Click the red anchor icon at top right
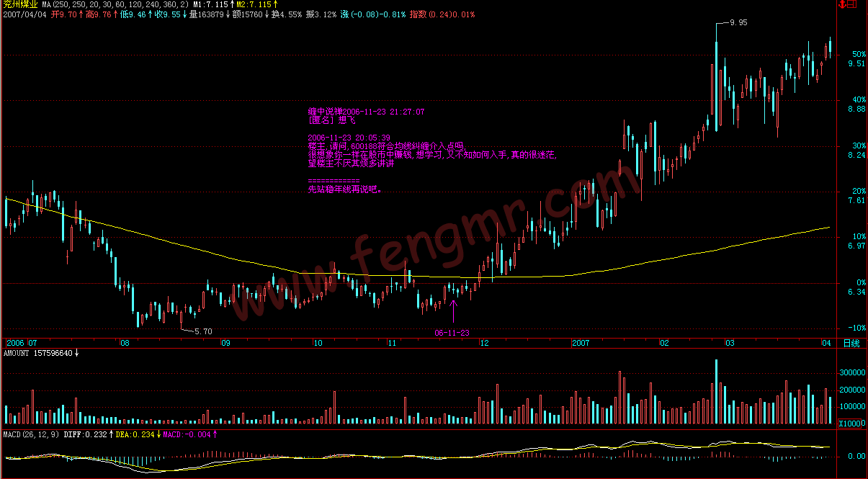Image resolution: width=868 pixels, height=479 pixels. click(x=841, y=4)
